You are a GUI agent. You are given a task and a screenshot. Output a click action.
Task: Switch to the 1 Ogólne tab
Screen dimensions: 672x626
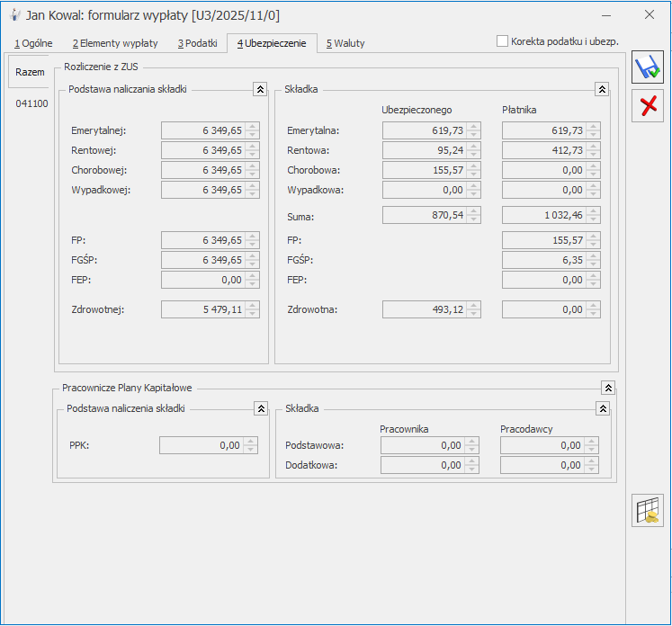[x=33, y=43]
